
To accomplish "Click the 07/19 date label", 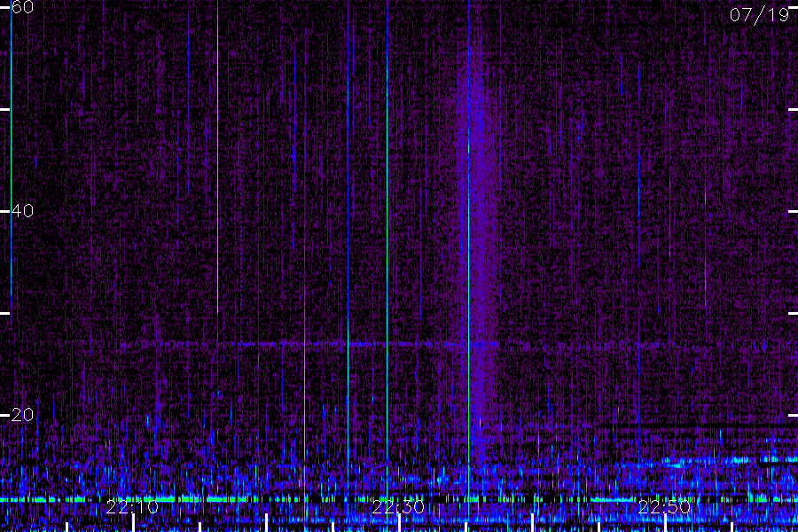I will [x=759, y=15].
